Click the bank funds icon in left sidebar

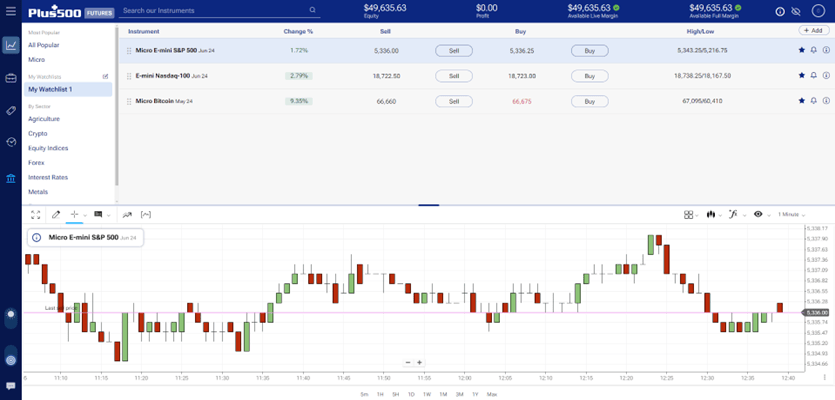click(x=10, y=179)
